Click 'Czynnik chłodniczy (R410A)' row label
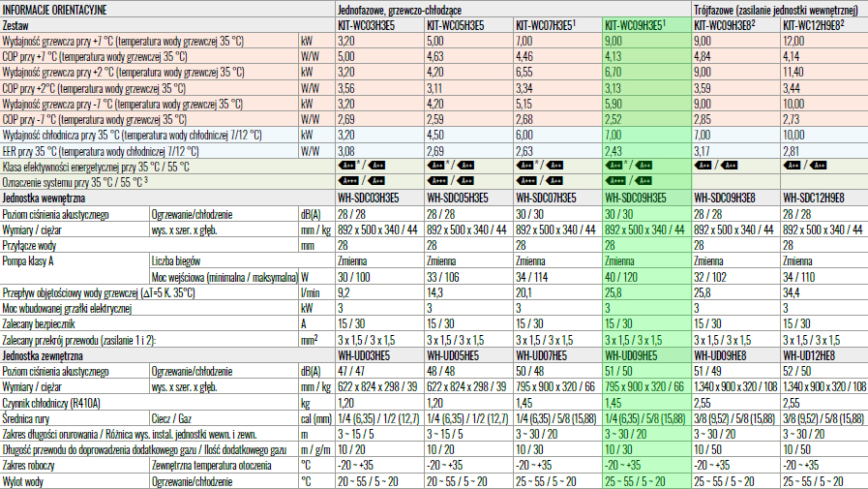The image size is (868, 489). (51, 403)
